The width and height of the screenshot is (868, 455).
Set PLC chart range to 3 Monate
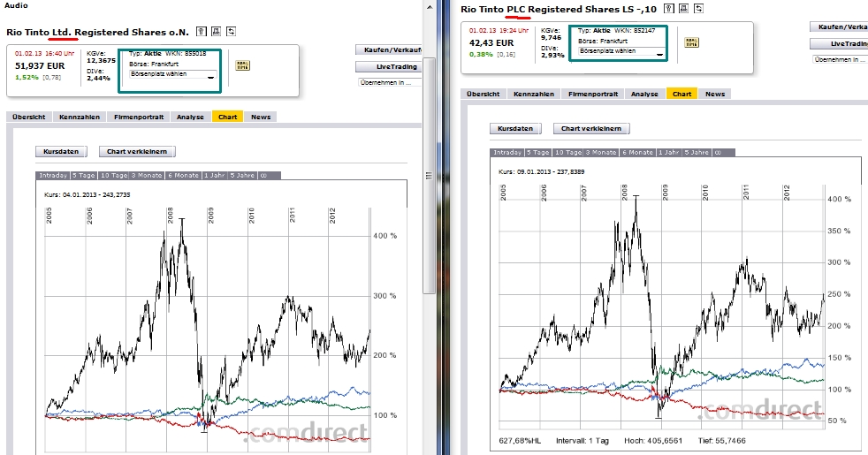pos(601,152)
